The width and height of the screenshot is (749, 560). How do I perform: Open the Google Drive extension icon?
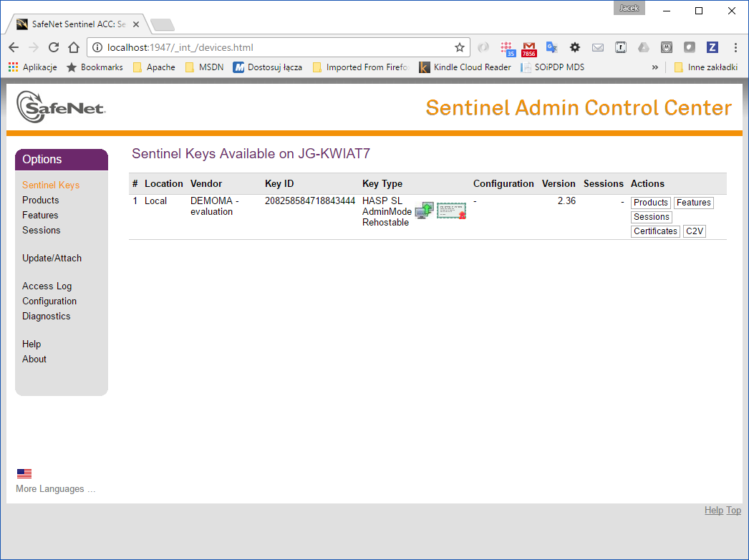(644, 47)
